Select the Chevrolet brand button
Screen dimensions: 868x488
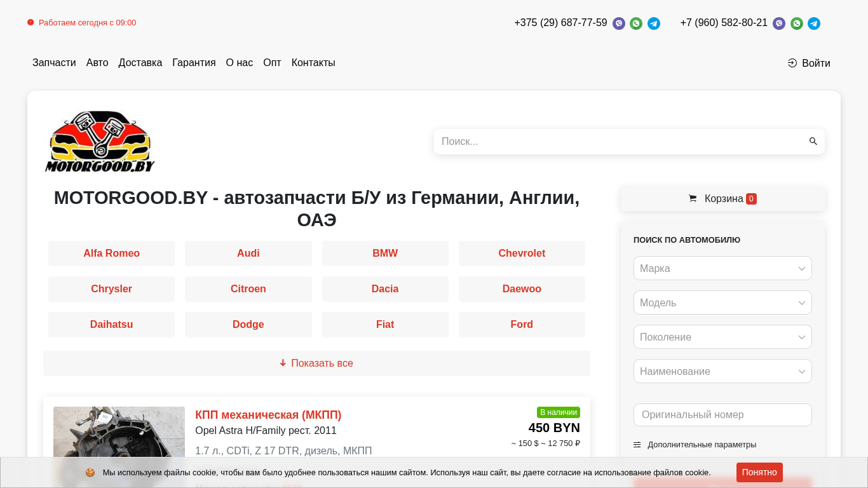pos(522,254)
